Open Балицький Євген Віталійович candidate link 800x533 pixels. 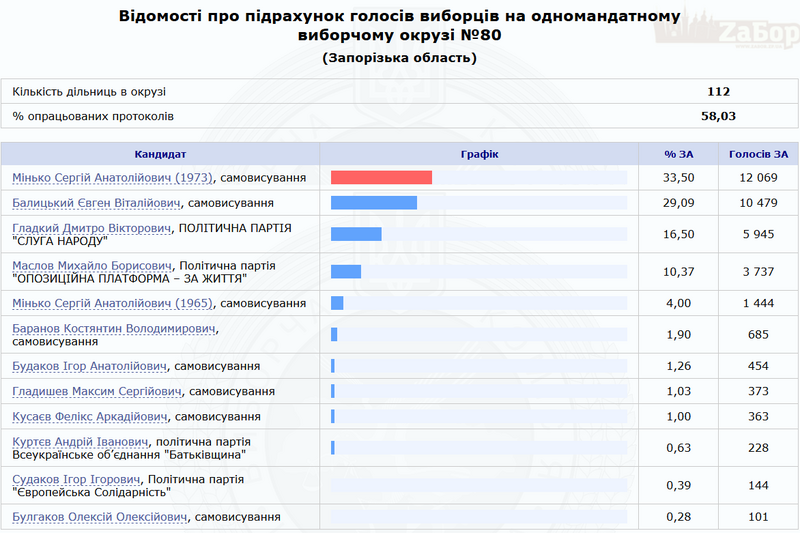96,203
